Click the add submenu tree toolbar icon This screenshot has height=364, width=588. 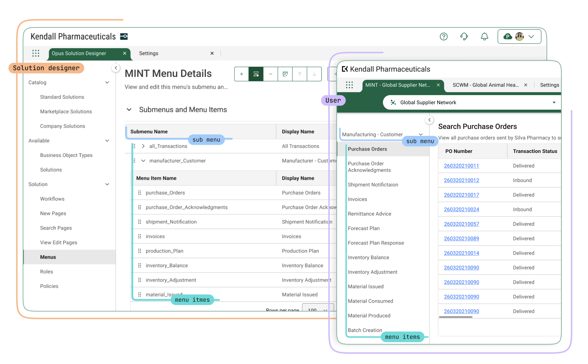click(x=256, y=74)
